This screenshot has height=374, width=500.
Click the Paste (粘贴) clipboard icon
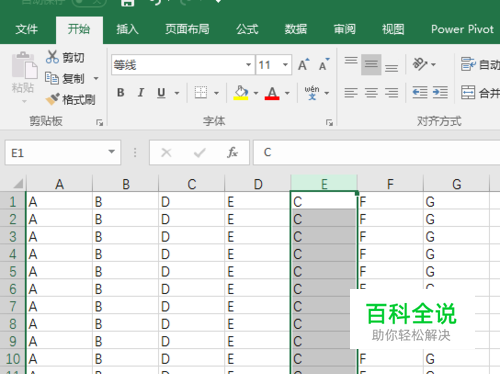(x=24, y=65)
